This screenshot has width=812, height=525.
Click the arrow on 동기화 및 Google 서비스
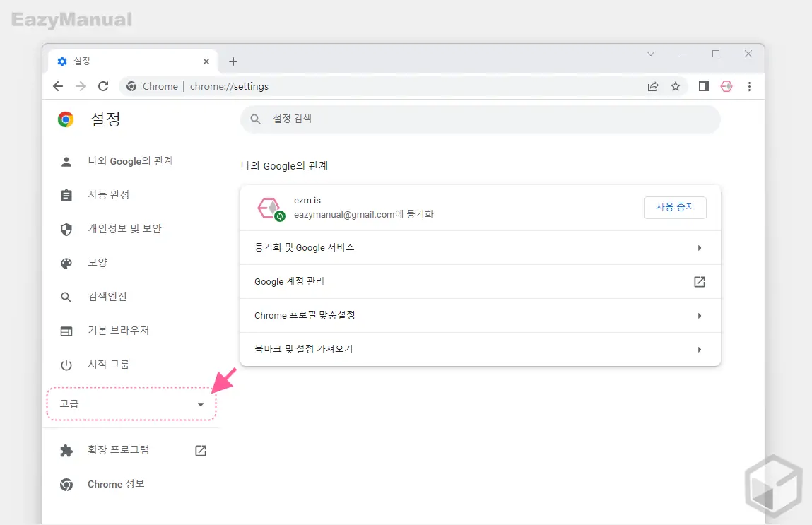click(700, 248)
